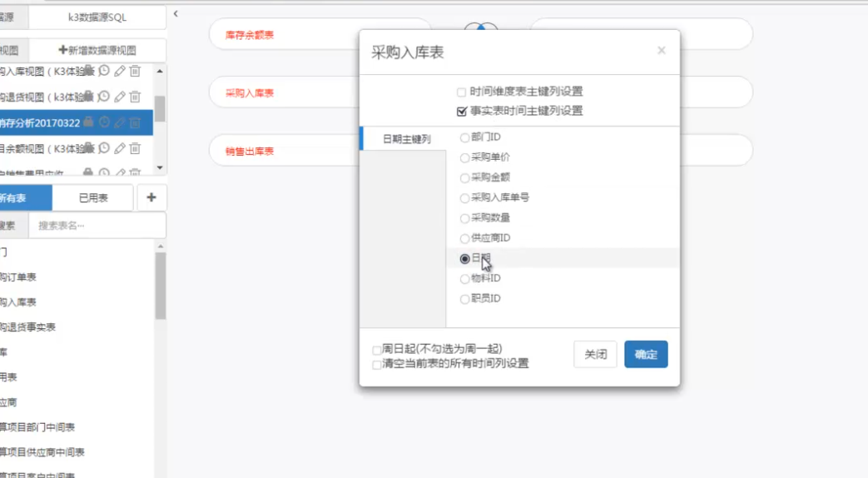Switch to 所有表 tab
Image resolution: width=868 pixels, height=478 pixels.
point(26,197)
